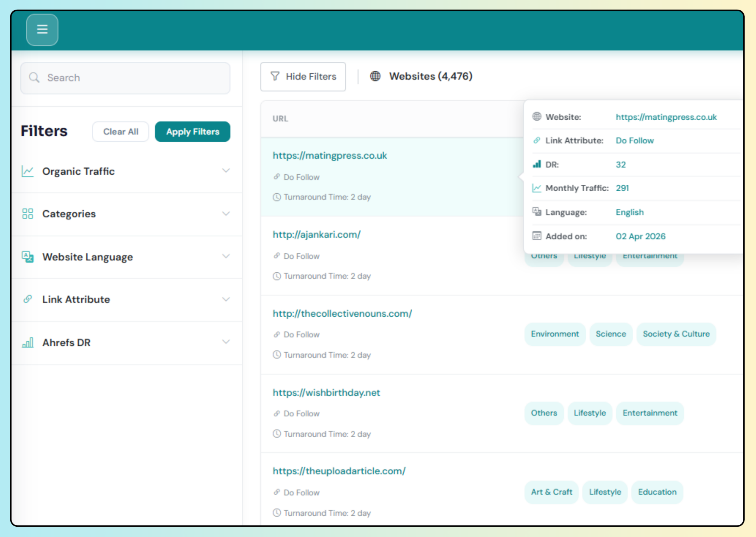Screen dimensions: 756x537
Task: Click the Language value English in popup
Action: pyautogui.click(x=630, y=212)
